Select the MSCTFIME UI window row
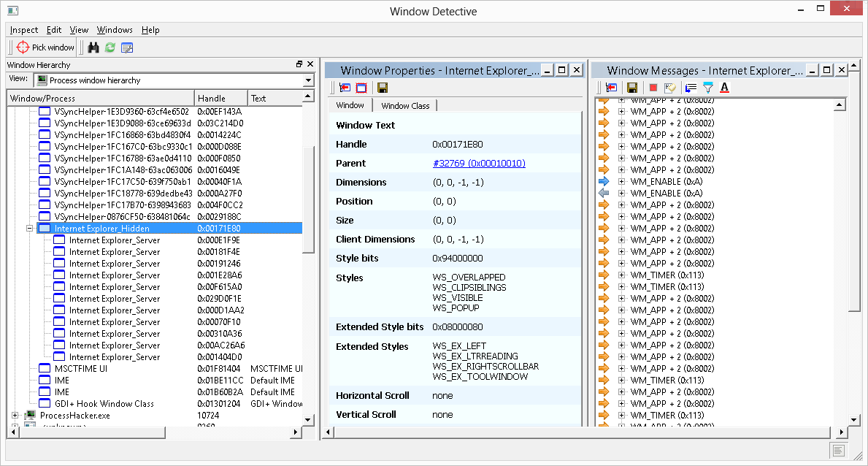 (x=170, y=368)
